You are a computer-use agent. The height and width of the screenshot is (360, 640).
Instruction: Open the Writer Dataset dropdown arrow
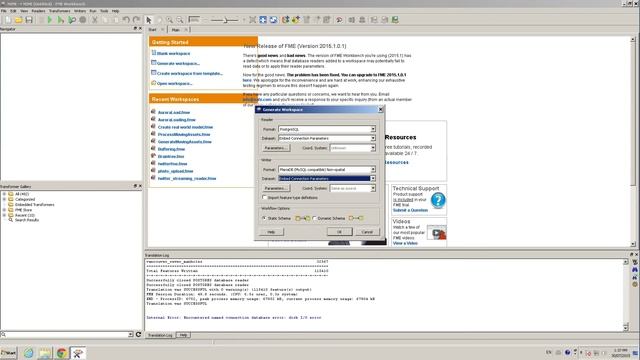(373, 178)
